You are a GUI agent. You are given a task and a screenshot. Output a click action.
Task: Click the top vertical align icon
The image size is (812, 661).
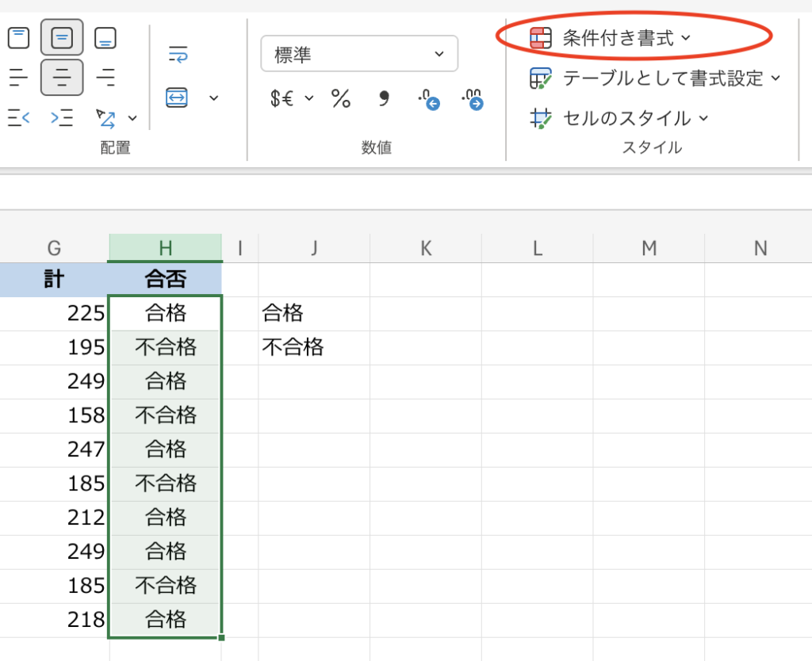(x=18, y=37)
